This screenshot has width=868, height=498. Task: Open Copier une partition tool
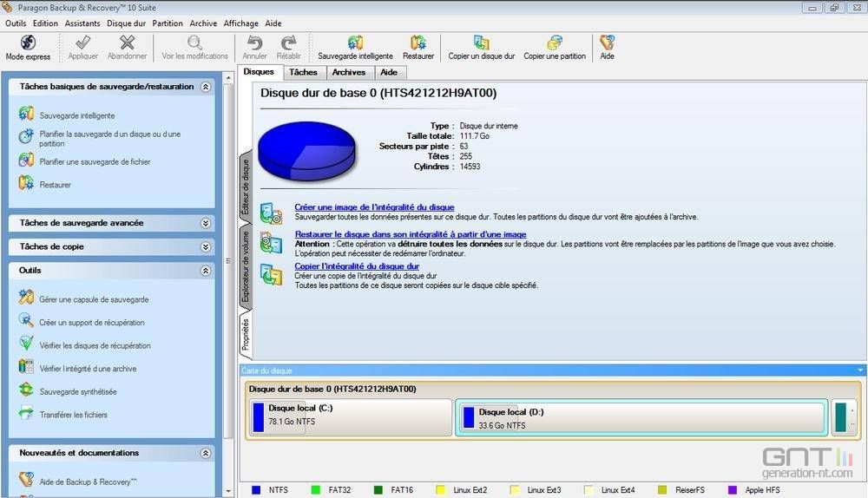[x=555, y=47]
